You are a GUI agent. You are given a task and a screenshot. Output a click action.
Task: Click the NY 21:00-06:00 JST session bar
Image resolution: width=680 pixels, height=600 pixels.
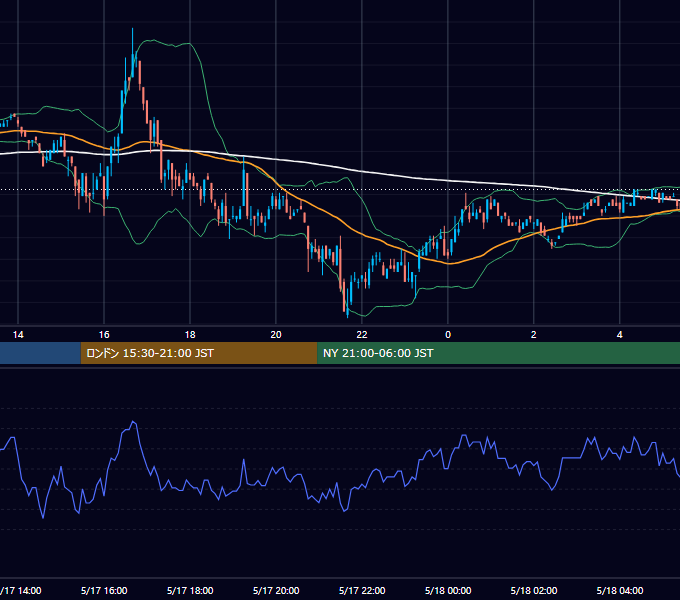pos(498,353)
